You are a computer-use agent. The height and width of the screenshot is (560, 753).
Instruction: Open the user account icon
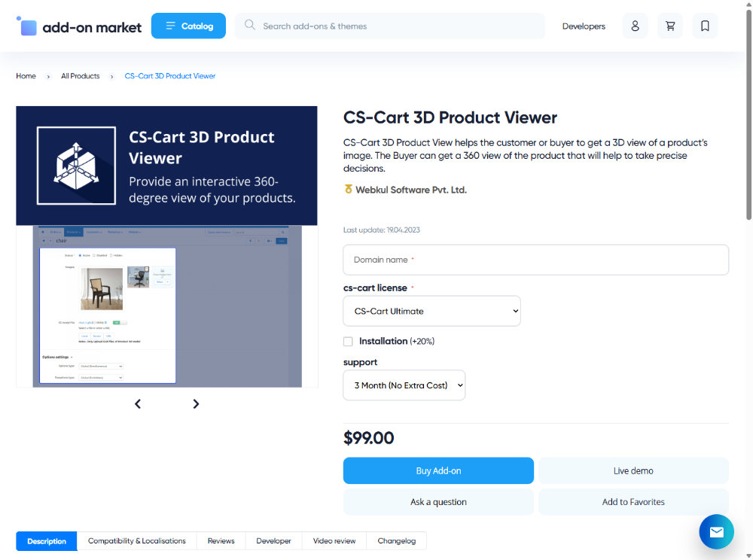pos(635,26)
